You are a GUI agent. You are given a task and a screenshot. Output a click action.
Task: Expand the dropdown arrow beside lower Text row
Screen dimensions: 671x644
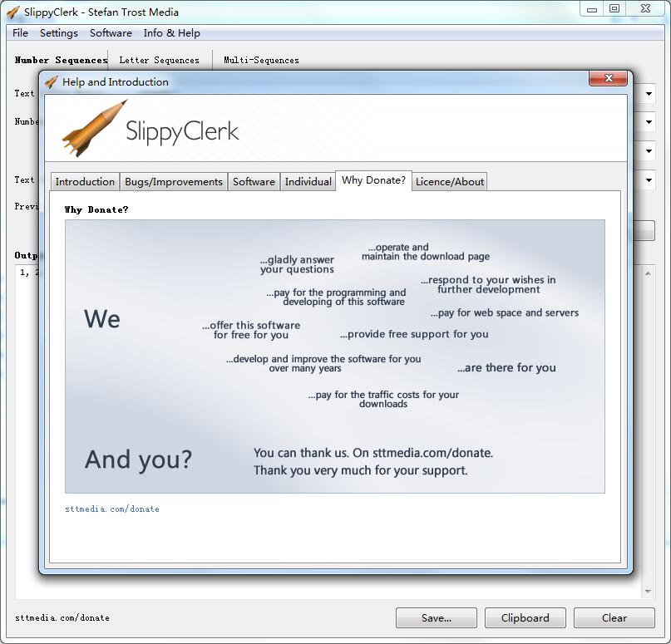649,180
